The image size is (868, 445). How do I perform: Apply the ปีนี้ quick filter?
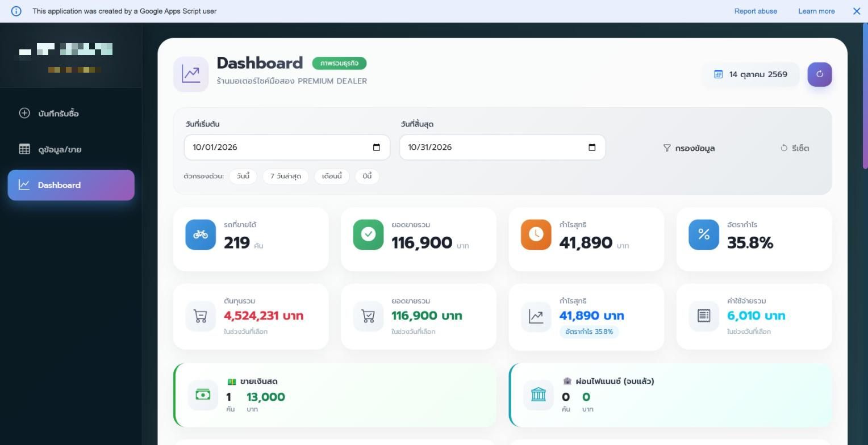(367, 176)
